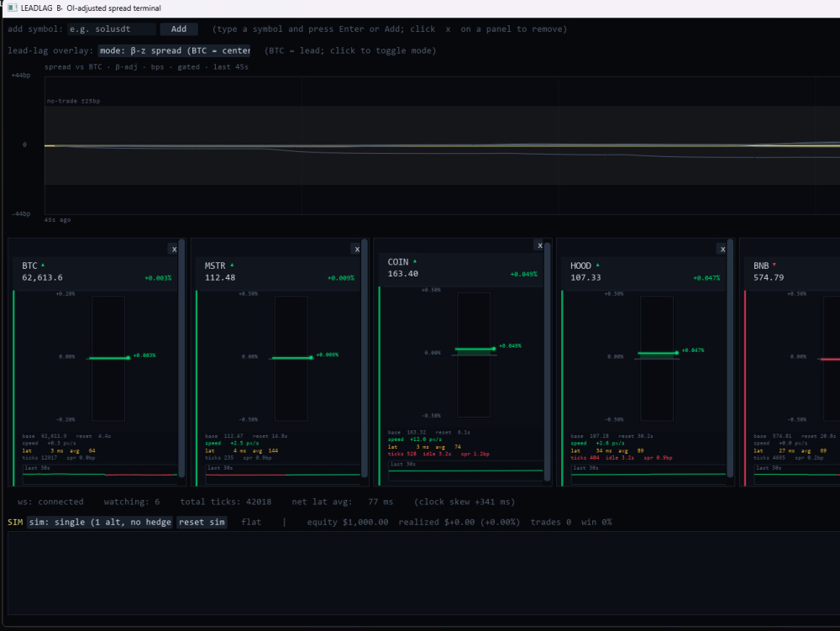
Task: Click the watching: 6 status
Action: tap(132, 502)
